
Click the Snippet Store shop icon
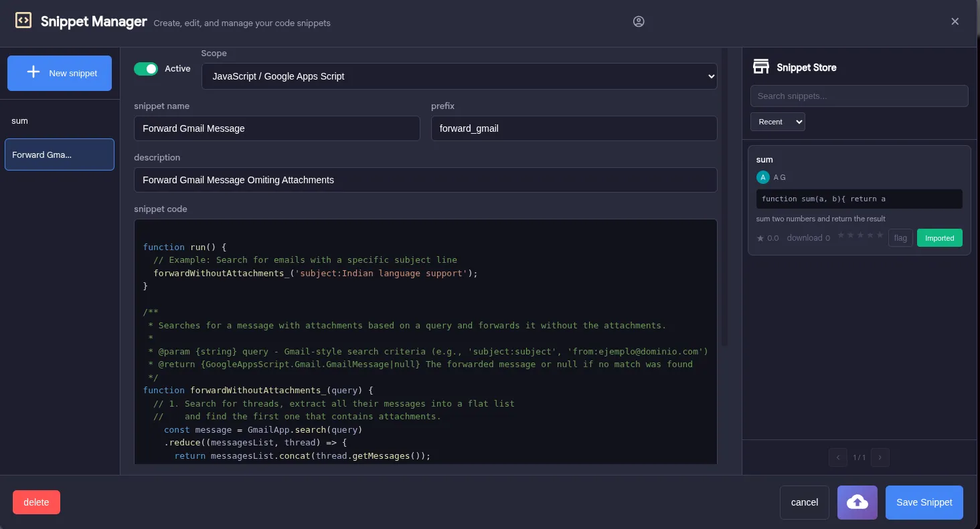(761, 66)
